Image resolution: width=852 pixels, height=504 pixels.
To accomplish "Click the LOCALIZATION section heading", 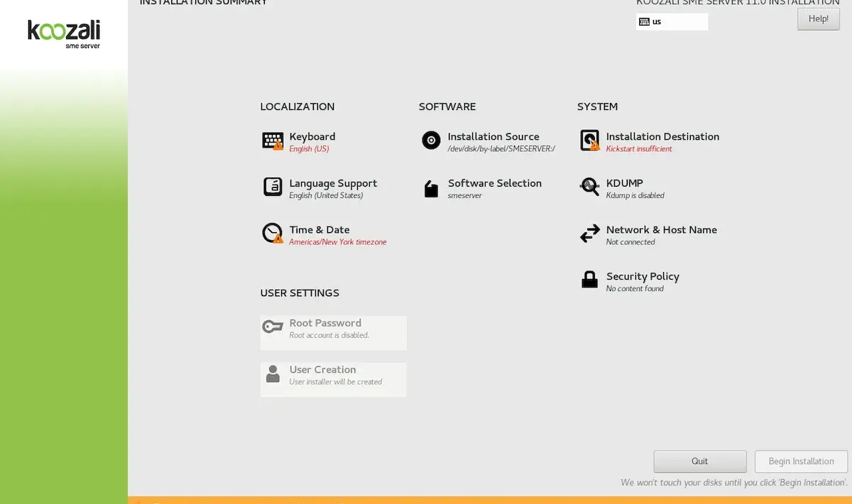I will point(297,107).
